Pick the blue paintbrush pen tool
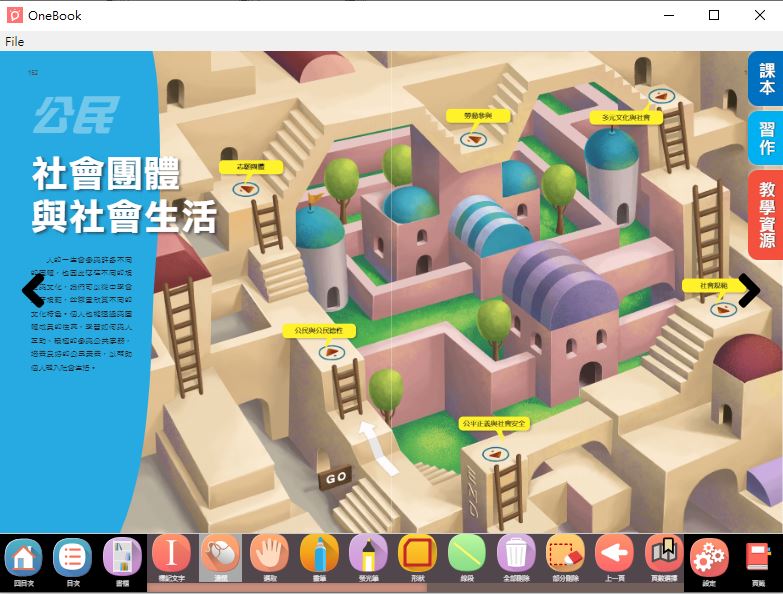This screenshot has width=783, height=594. 319,554
